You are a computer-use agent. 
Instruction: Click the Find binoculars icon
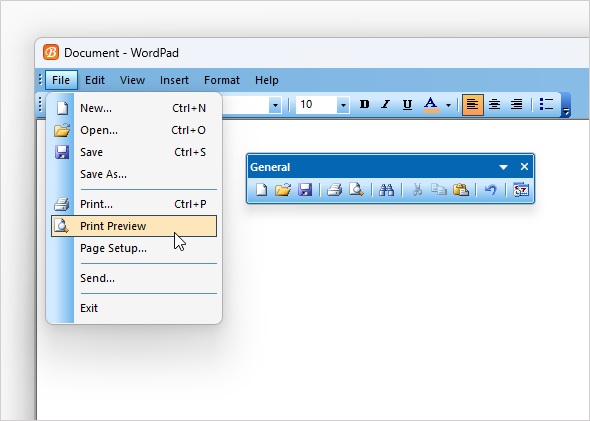(x=386, y=190)
